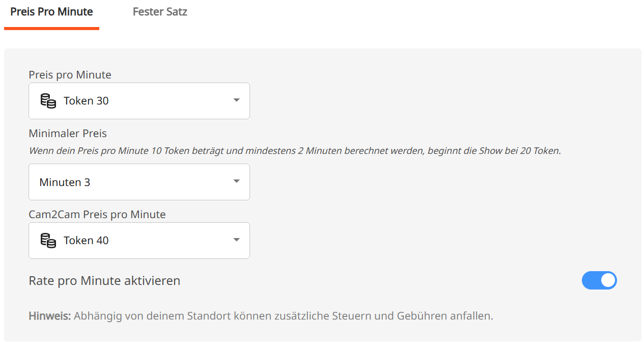Switch to the Preis Pro Minute tab
Image resolution: width=644 pixels, height=342 pixels.
tap(51, 12)
